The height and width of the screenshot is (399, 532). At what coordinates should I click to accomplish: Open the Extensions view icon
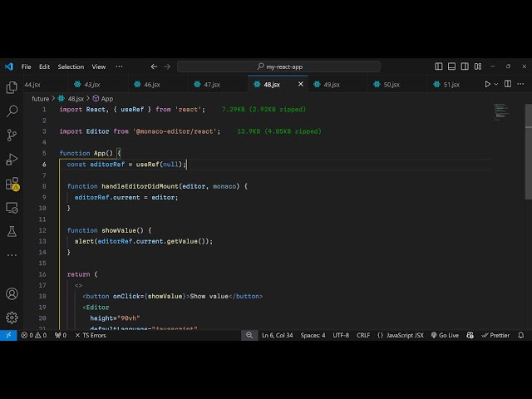[12, 183]
